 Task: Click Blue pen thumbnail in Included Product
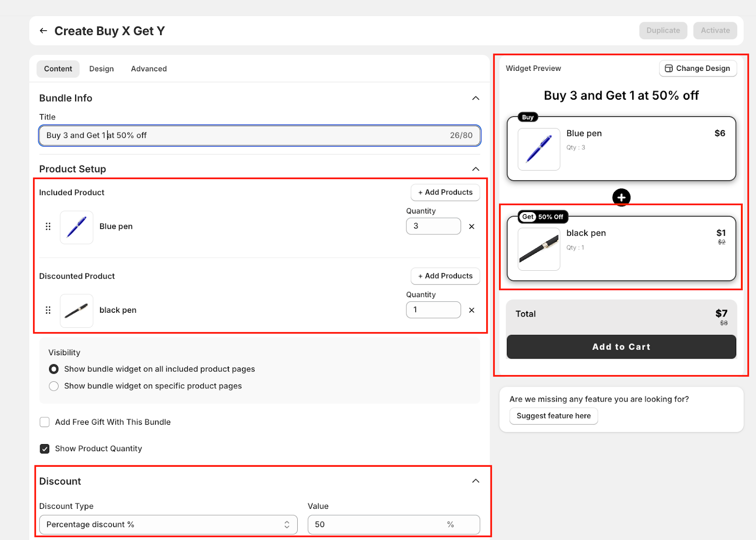77,227
